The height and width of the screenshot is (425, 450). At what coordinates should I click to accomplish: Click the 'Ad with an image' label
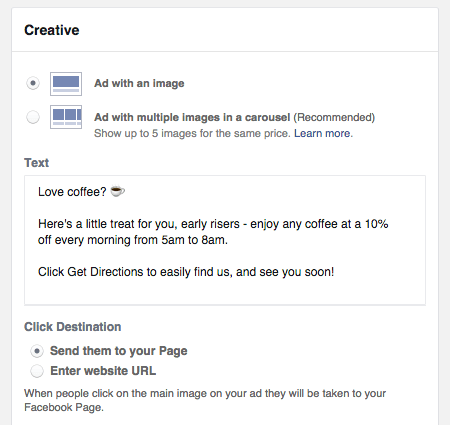(x=139, y=83)
